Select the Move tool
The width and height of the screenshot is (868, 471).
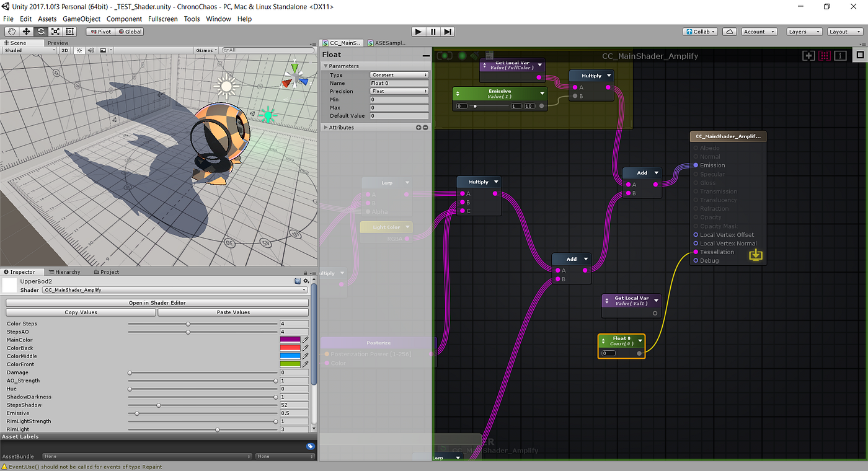point(27,32)
